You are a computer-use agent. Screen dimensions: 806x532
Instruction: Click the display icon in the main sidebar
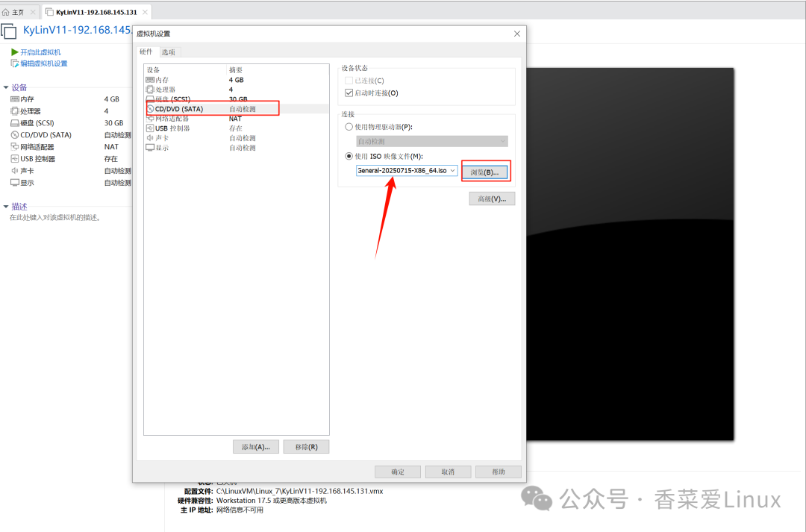15,183
